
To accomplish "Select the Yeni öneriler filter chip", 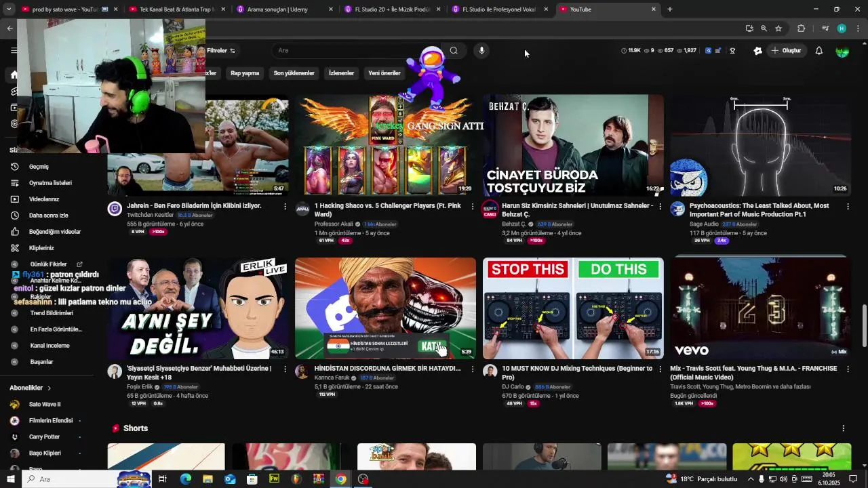I will [384, 73].
